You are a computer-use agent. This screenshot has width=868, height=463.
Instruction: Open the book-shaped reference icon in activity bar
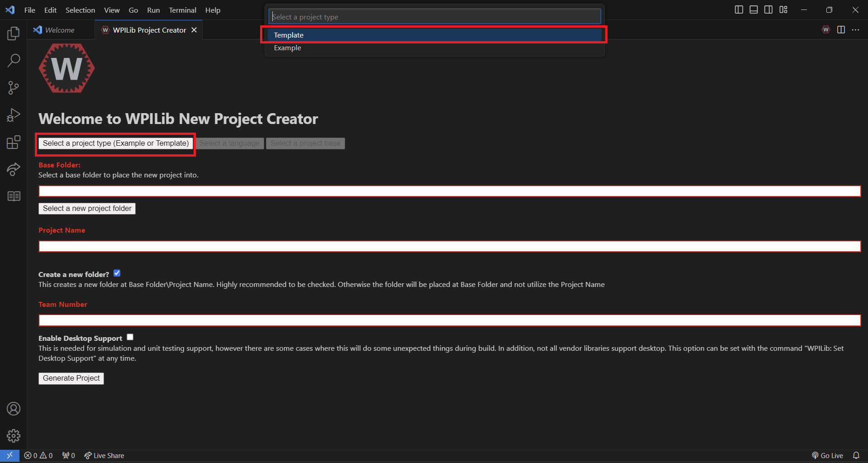coord(14,196)
